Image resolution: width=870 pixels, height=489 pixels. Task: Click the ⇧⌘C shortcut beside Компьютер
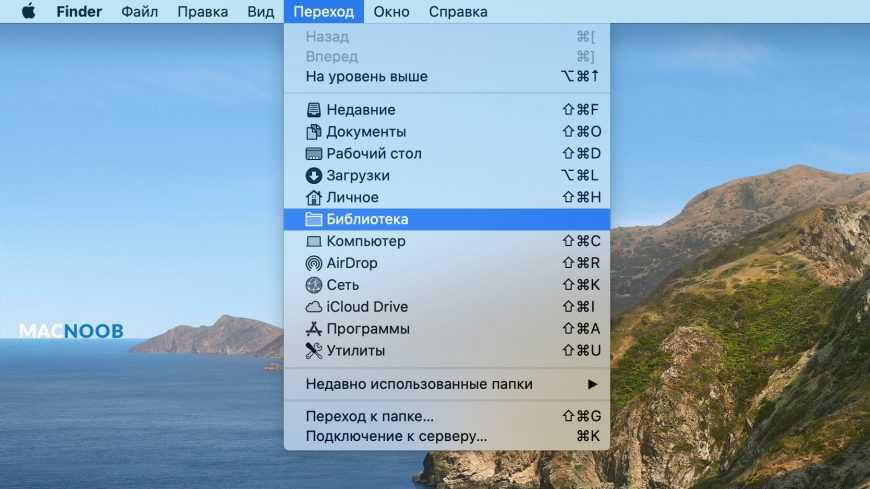pos(581,241)
